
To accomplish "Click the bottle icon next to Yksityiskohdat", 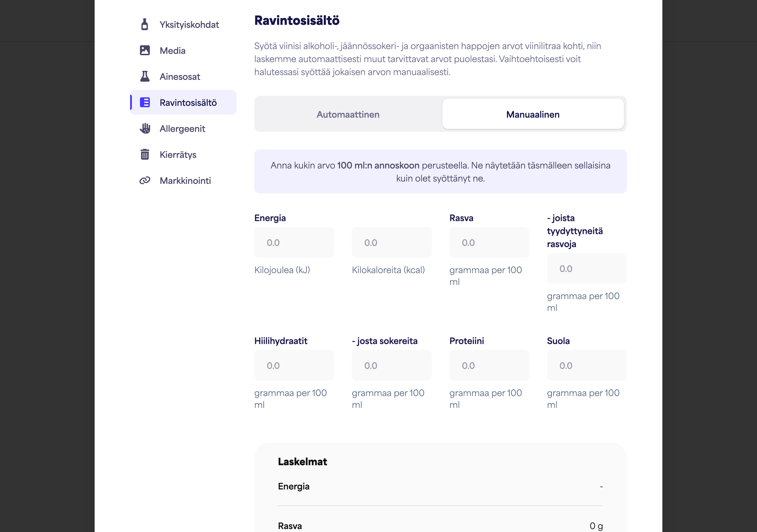I will (144, 25).
